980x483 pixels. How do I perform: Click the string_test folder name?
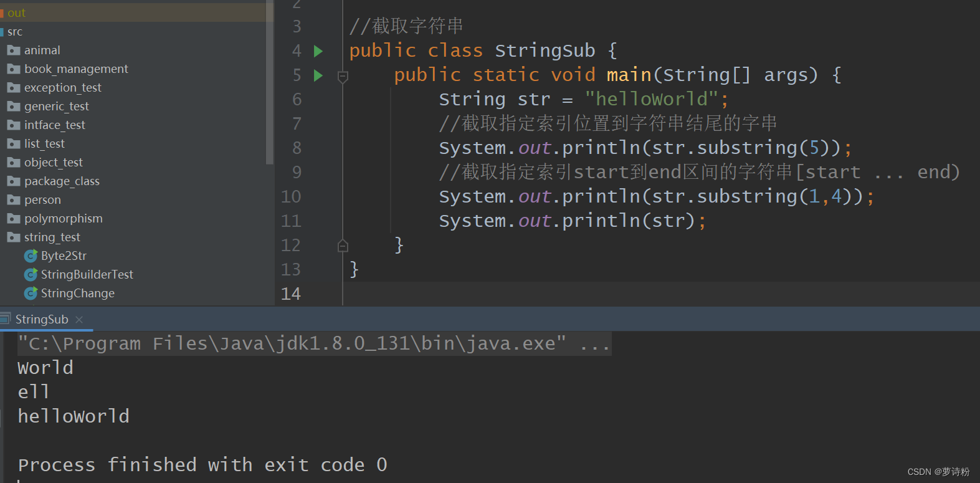(52, 237)
